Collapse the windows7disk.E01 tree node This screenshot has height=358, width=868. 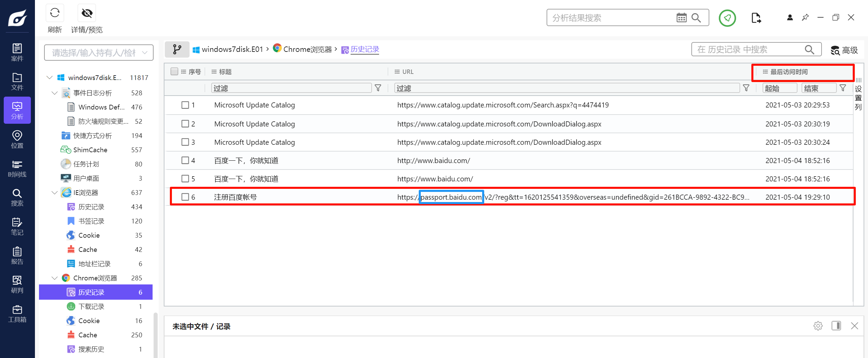[50, 78]
